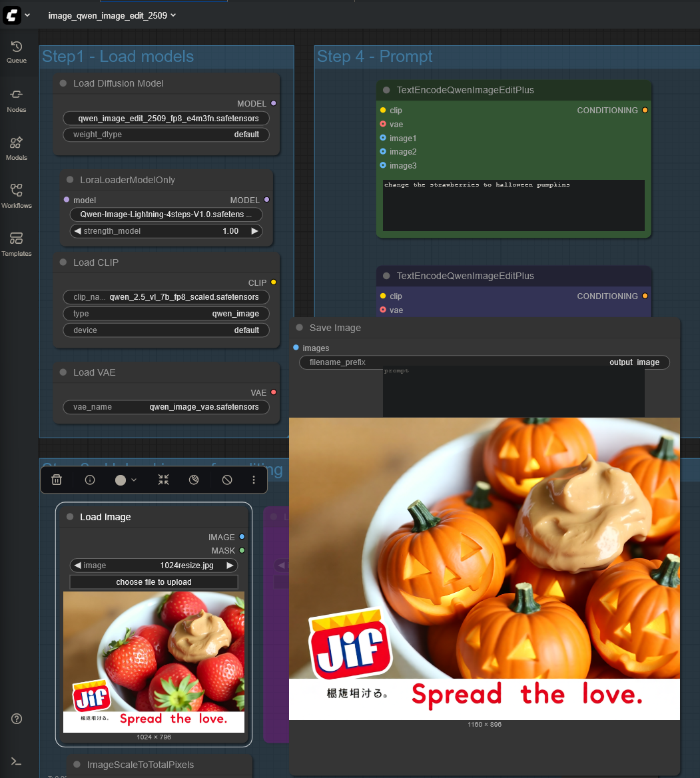Open the vae_name selector
The image size is (700, 778).
[x=167, y=407]
